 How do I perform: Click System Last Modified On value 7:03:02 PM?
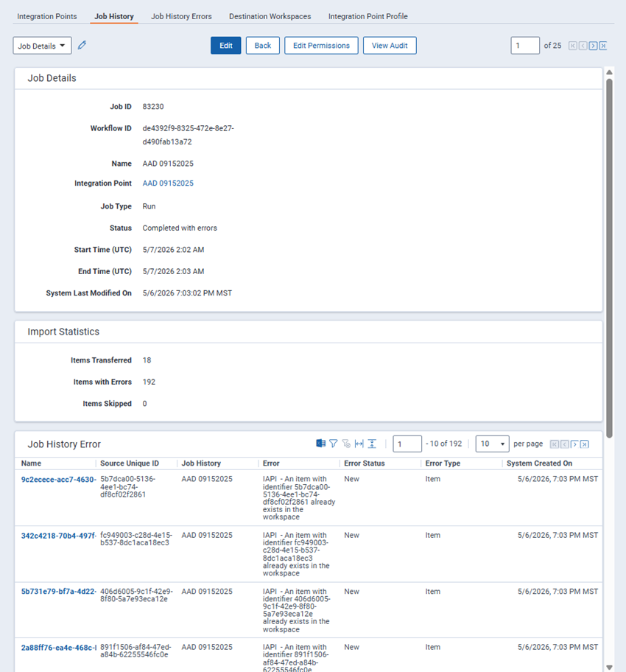[187, 293]
